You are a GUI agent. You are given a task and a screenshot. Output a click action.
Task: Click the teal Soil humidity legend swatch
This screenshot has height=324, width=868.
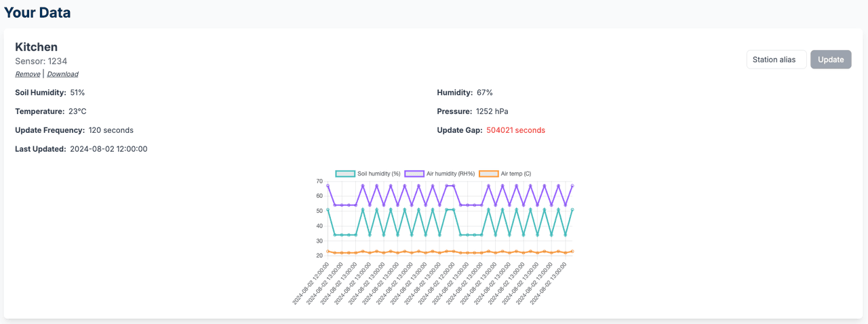point(345,174)
